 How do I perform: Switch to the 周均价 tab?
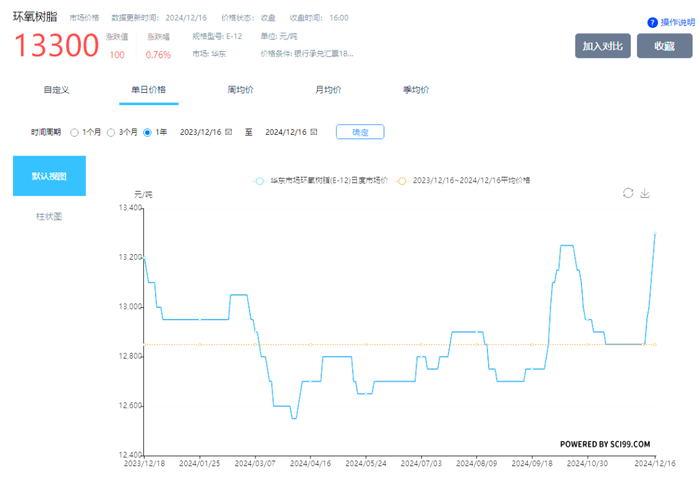pyautogui.click(x=240, y=90)
